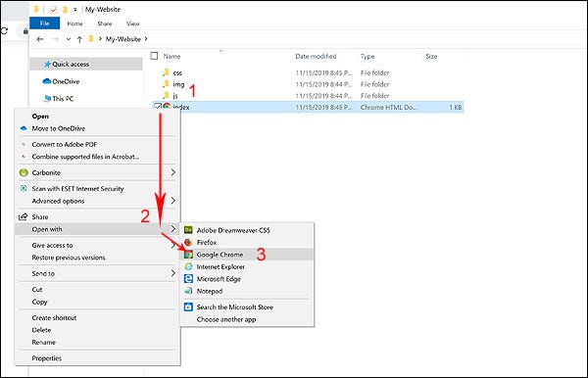This screenshot has height=378, width=588.
Task: Open index file with Google Chrome
Action: point(246,255)
